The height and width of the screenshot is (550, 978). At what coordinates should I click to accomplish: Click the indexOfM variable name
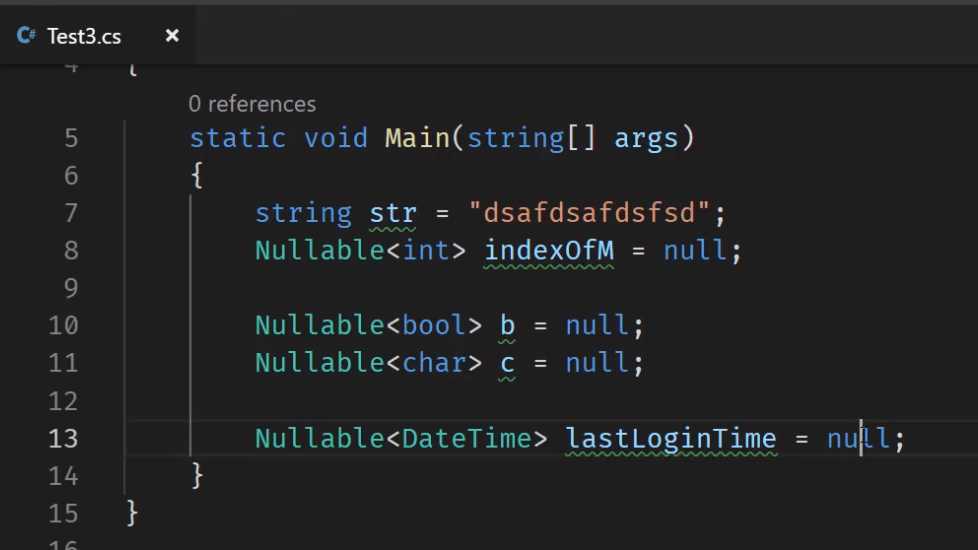(x=549, y=251)
